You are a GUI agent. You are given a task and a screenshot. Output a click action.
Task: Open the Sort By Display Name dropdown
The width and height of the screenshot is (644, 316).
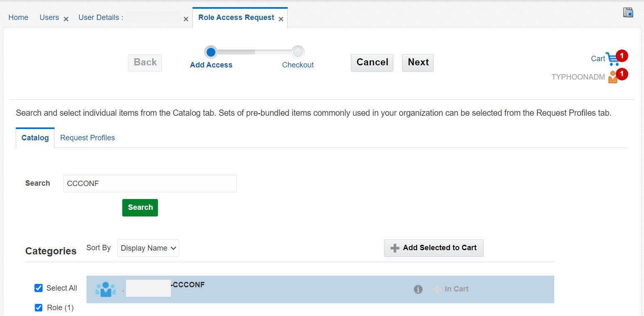tap(148, 248)
